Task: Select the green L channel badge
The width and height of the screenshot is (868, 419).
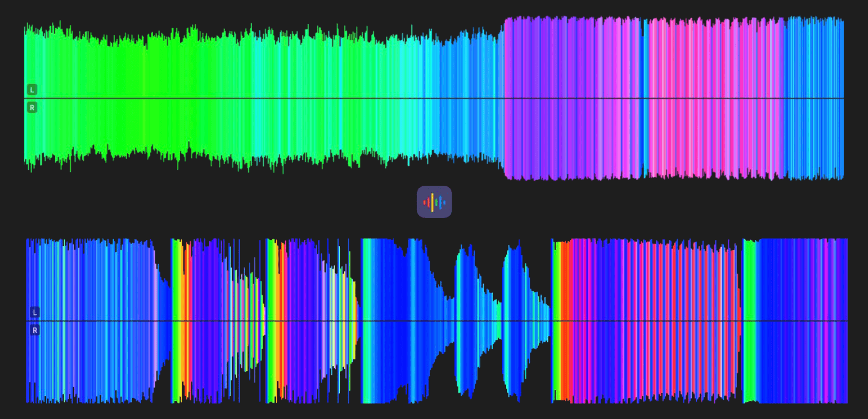Action: click(x=32, y=90)
